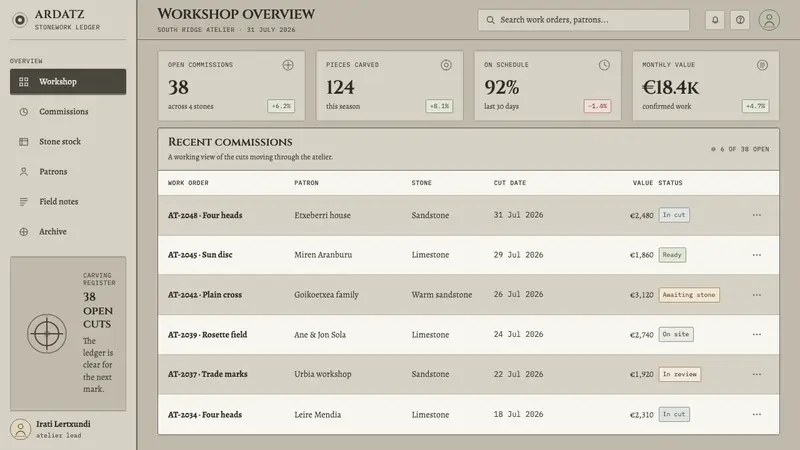Click the In cut status of AT-2048
The image size is (800, 450).
tap(674, 215)
